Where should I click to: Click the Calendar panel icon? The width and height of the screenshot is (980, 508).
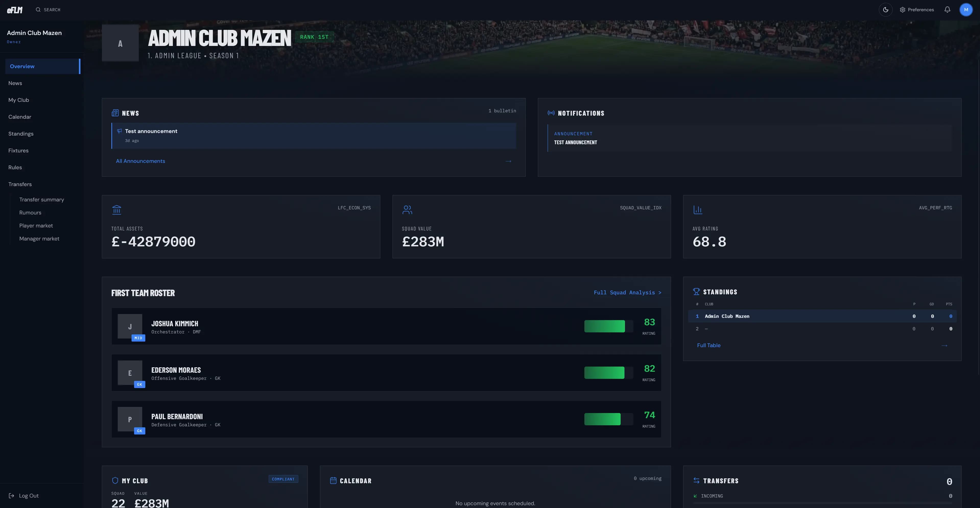(x=333, y=481)
